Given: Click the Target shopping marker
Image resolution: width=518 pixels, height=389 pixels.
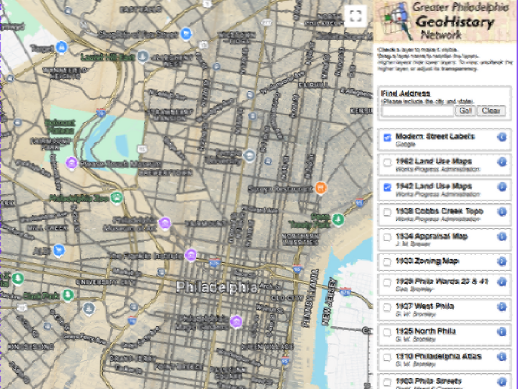Looking at the screenshot, I should click(61, 47).
